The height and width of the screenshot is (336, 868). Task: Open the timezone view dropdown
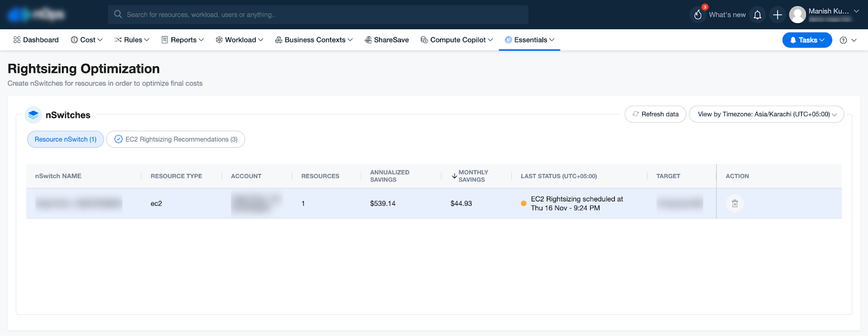[x=766, y=115]
